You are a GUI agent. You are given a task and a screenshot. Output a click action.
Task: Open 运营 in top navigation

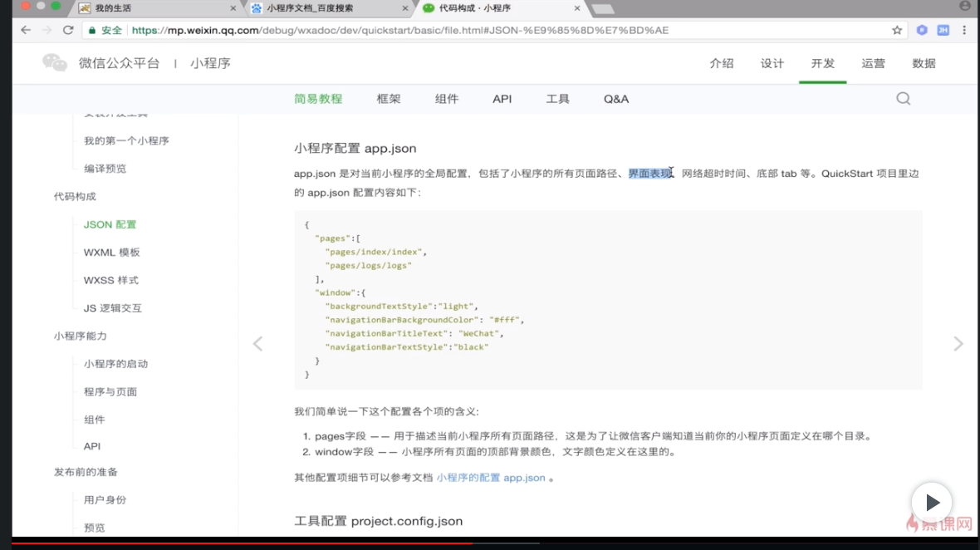873,63
